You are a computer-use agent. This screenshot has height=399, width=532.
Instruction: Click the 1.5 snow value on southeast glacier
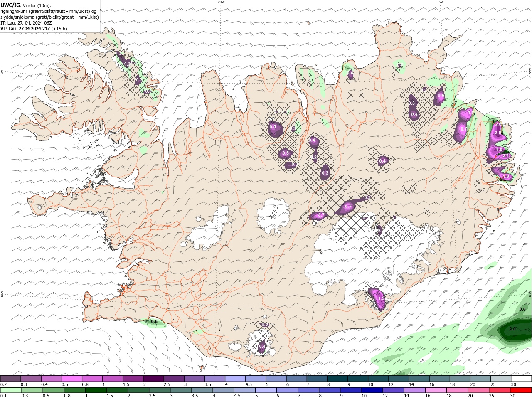pyautogui.click(x=381, y=299)
